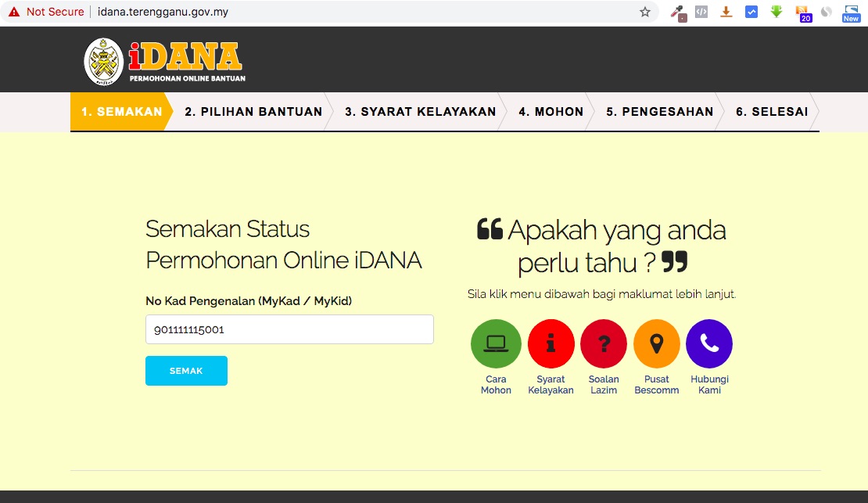Open the eyedropper color picker extension
Screen dimensions: 868x503
(677, 13)
